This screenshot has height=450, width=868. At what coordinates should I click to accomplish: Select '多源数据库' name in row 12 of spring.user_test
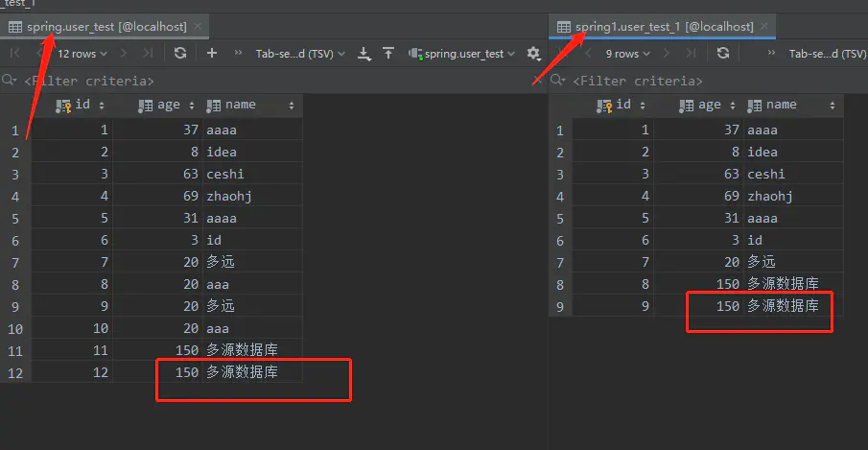click(252, 372)
